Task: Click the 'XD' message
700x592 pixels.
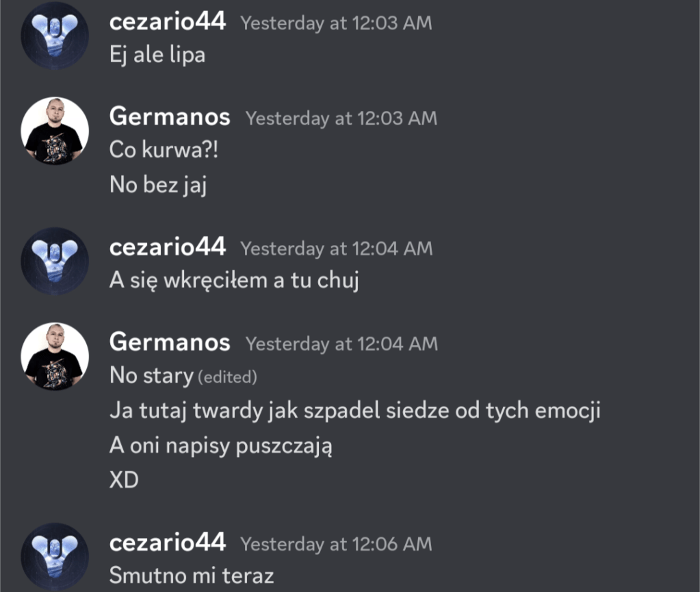Action: coord(124,480)
